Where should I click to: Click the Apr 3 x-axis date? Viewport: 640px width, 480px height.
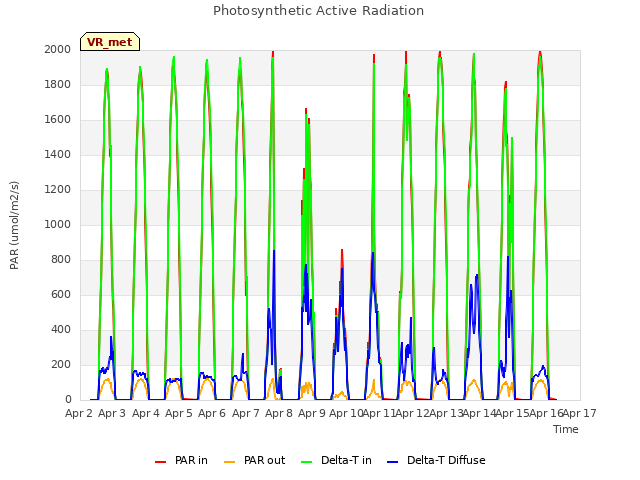pyautogui.click(x=112, y=413)
